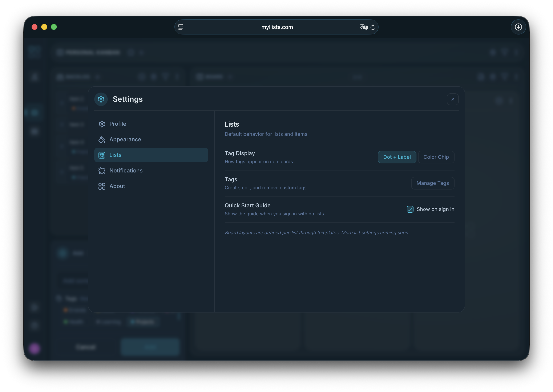553x392 pixels.
Task: Click the Settings gear icon in the dialog header
Action: pos(101,99)
